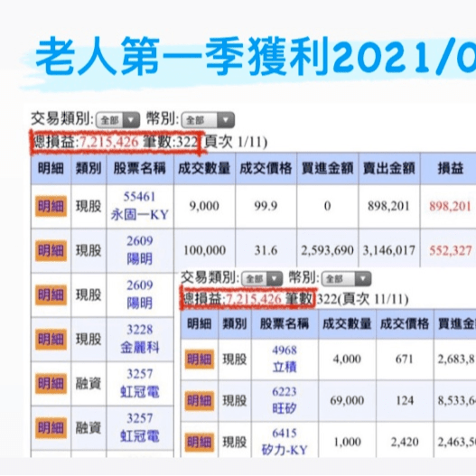This screenshot has height=476, width=476.
Task: Open stock link 6223 旺矽
Action: (285, 400)
